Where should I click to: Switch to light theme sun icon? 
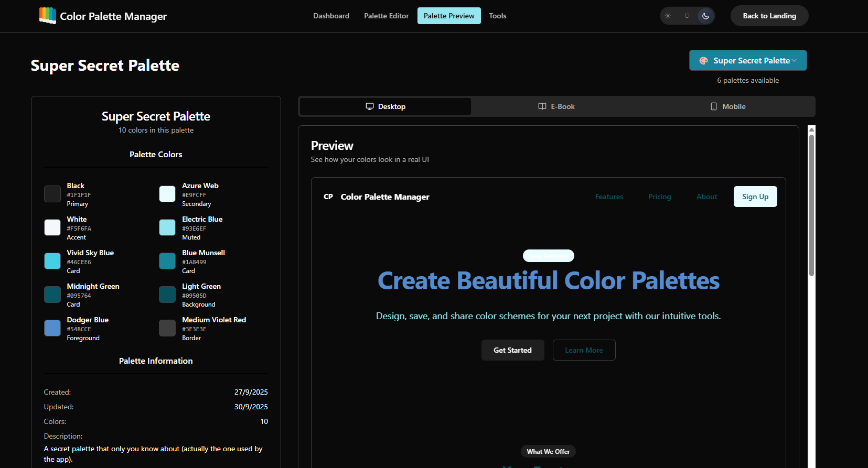pos(668,16)
